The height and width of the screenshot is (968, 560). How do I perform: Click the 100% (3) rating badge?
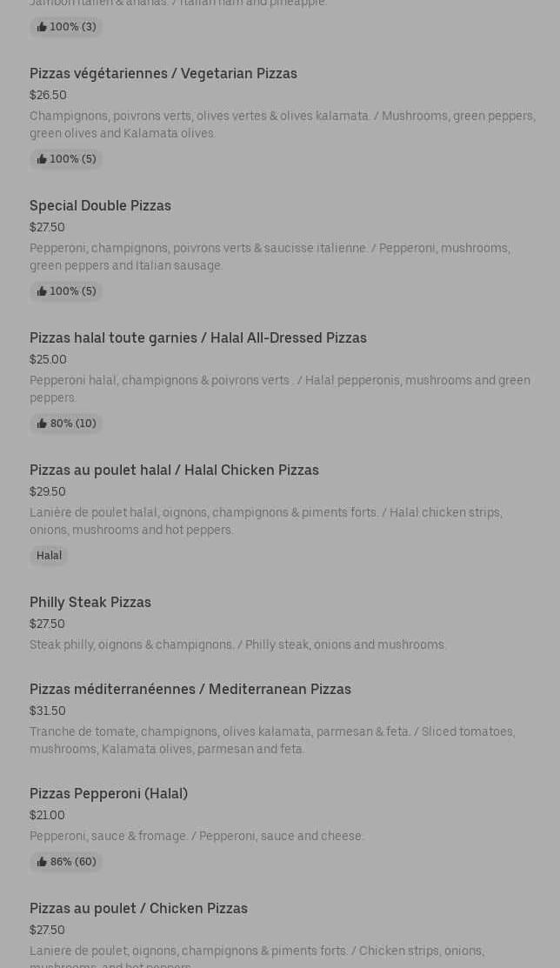coord(66,27)
